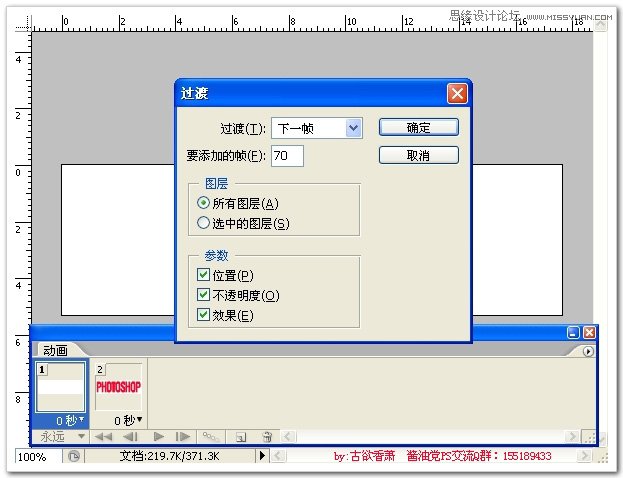Toggle the 效果(E) checkbox
This screenshot has height=478, width=623.
pyautogui.click(x=203, y=315)
